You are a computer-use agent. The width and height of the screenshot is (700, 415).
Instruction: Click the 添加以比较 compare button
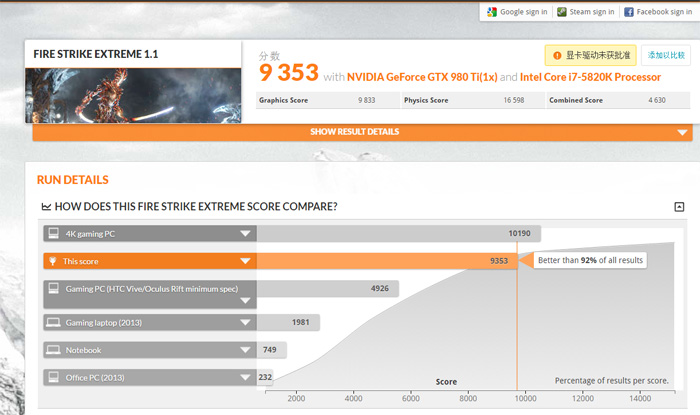pyautogui.click(x=666, y=55)
